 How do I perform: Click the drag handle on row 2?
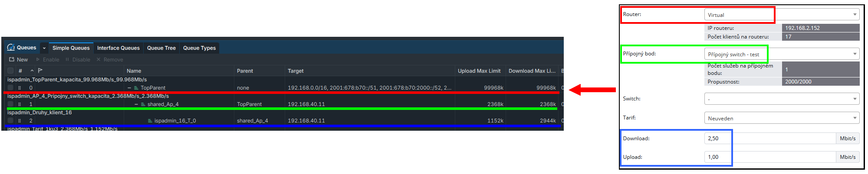click(20, 121)
